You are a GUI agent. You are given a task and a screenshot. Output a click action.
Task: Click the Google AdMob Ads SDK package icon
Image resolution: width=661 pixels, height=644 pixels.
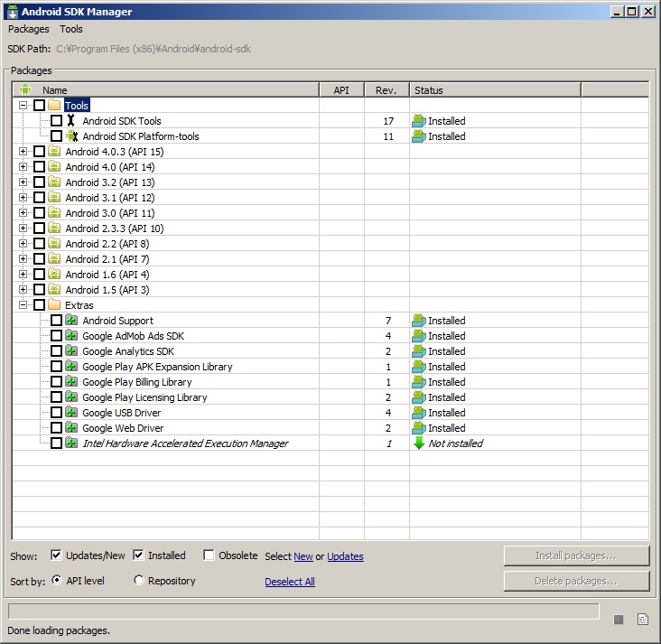(x=71, y=335)
